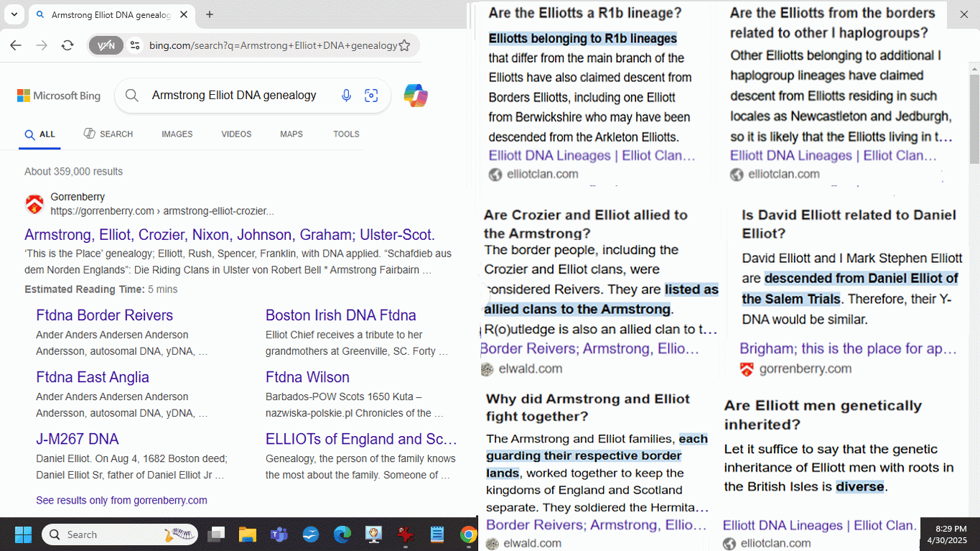This screenshot has width=980, height=551.
Task: Open the Ftdna Border Reivers sublink
Action: (x=105, y=315)
